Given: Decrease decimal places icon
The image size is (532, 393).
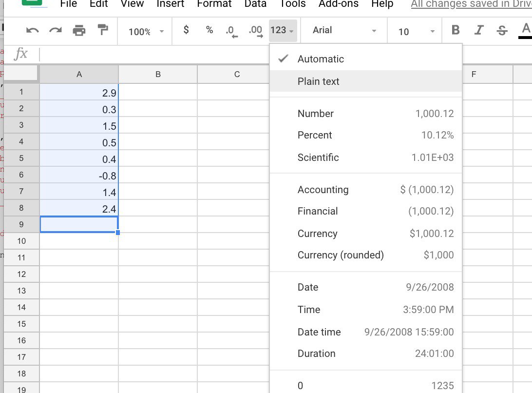Looking at the screenshot, I should click(231, 31).
